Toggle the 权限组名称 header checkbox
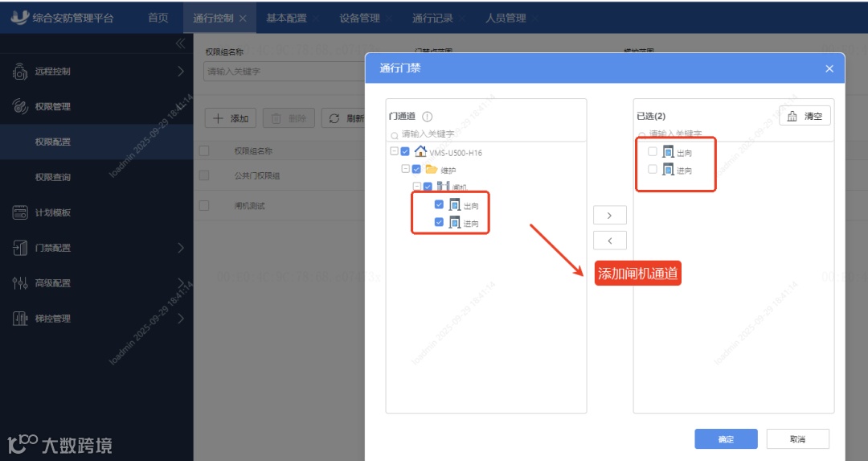This screenshot has width=868, height=461. tap(204, 150)
